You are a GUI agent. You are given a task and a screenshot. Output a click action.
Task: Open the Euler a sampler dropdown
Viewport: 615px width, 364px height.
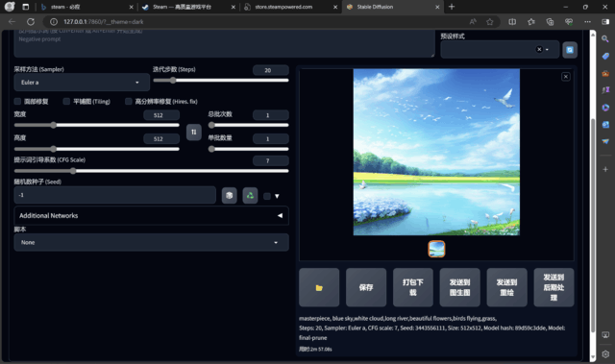(x=82, y=83)
